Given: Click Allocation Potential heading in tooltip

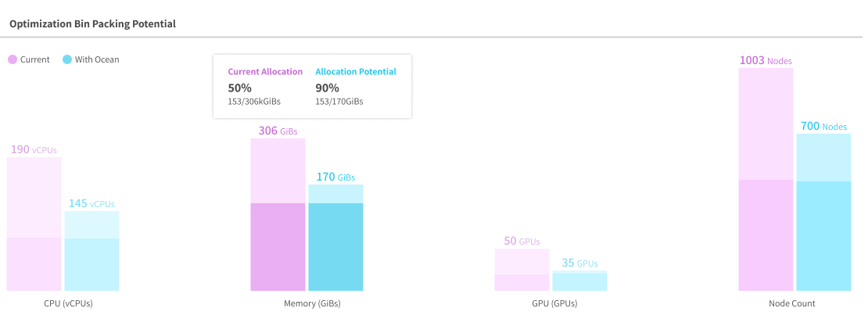Looking at the screenshot, I should click(356, 72).
